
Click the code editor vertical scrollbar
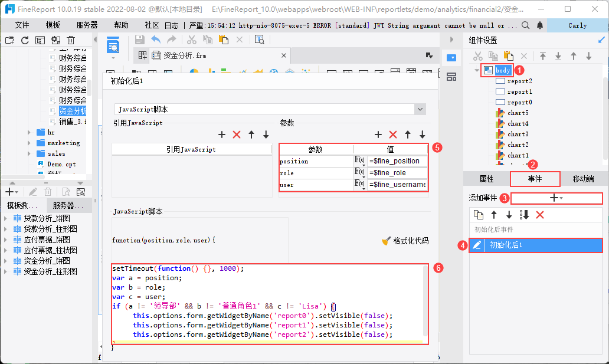click(425, 301)
